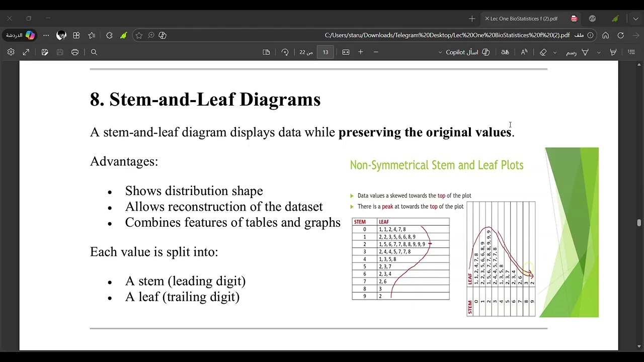Open the Extensions puzzle icon
644x362 pixels.
tap(109, 35)
